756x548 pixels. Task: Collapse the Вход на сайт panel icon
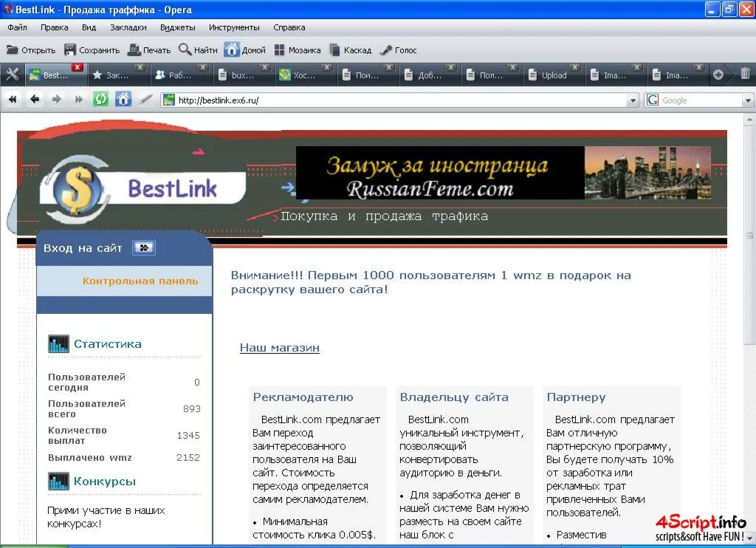pos(144,247)
